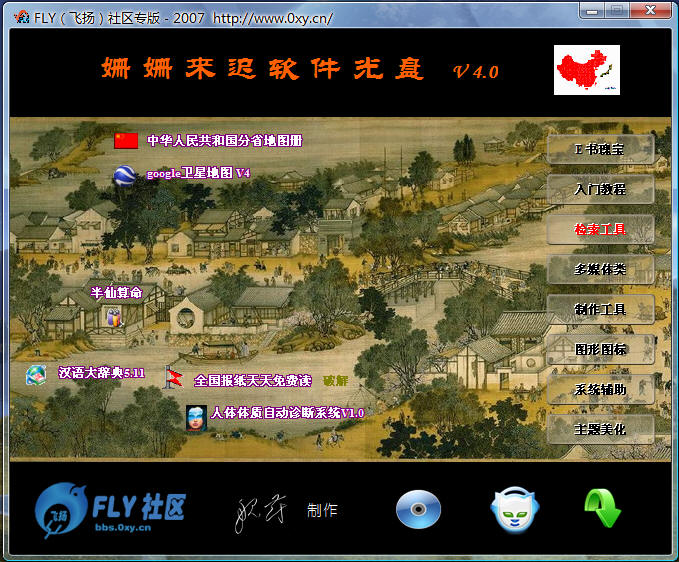The image size is (679, 562).
Task: Select the 制作工具 category button
Action: pos(600,309)
